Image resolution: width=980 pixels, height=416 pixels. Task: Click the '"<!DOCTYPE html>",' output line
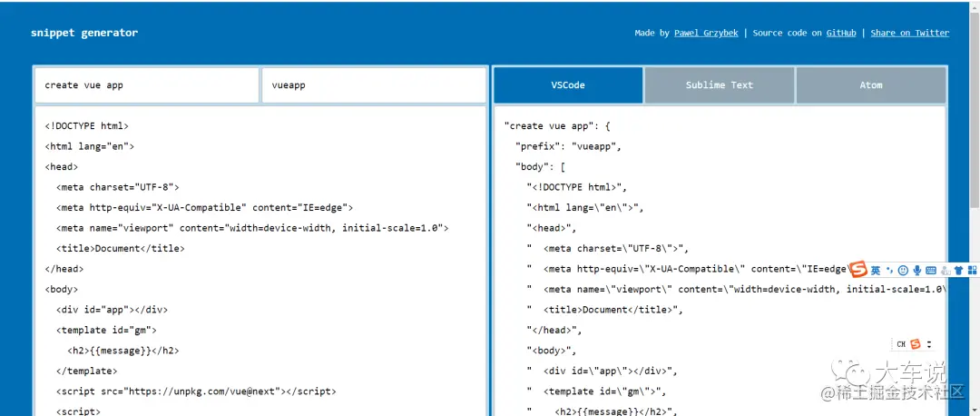(x=576, y=187)
